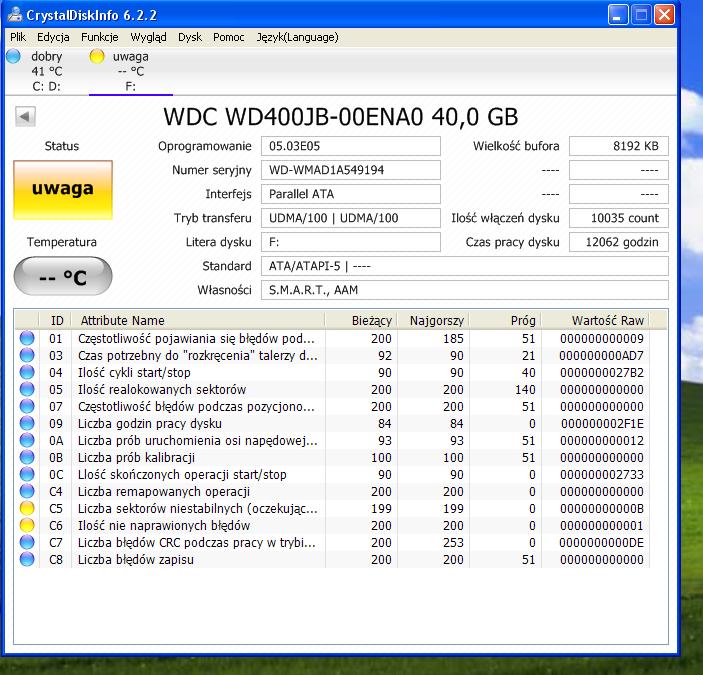This screenshot has height=675, width=703.
Task: Click the Standard field 'ATA/ATAPI-5'
Action: pyautogui.click(x=464, y=266)
